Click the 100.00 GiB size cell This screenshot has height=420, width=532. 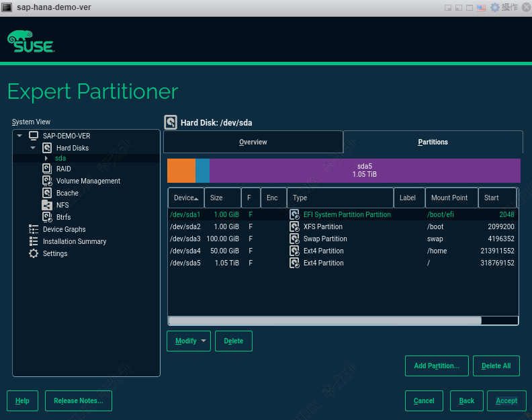(222, 239)
